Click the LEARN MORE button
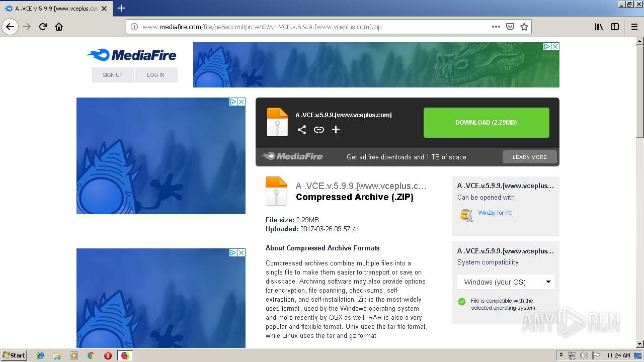The image size is (644, 362). [x=530, y=157]
